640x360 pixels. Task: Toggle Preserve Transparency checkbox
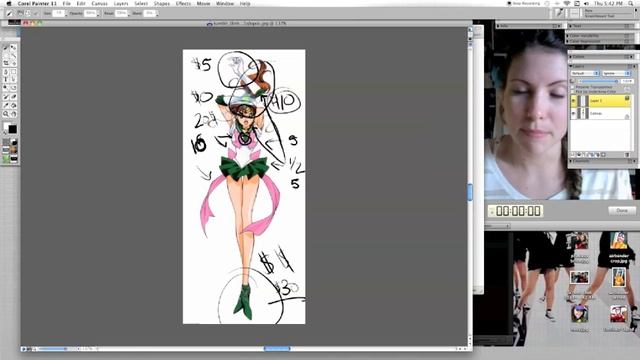point(573,87)
